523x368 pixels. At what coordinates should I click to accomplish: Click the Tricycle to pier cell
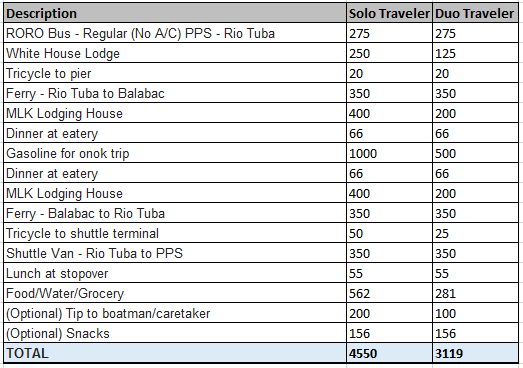coord(175,73)
